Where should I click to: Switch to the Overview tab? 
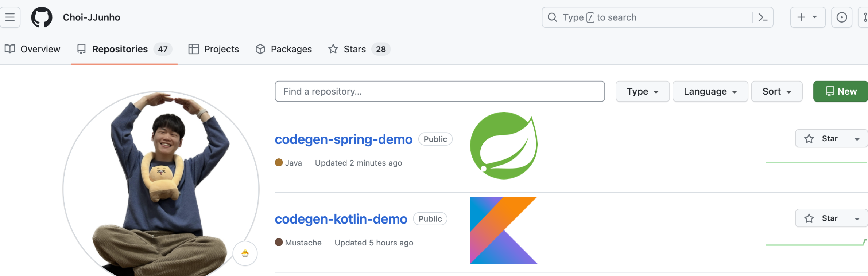(32, 49)
